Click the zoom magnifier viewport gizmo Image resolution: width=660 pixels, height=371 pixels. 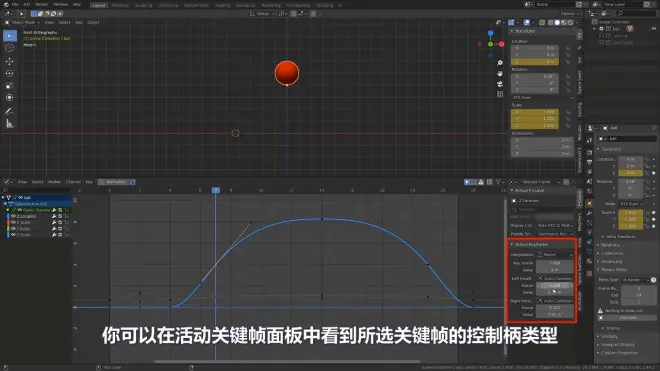(500, 63)
